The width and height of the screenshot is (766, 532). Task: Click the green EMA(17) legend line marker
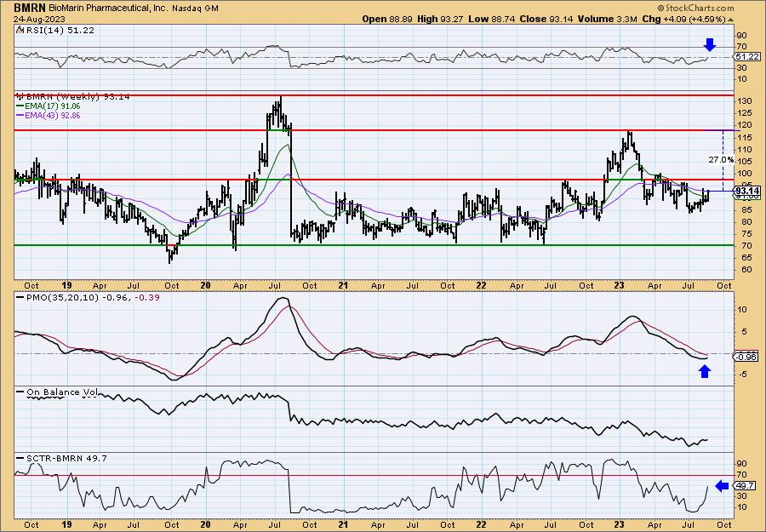click(20, 106)
